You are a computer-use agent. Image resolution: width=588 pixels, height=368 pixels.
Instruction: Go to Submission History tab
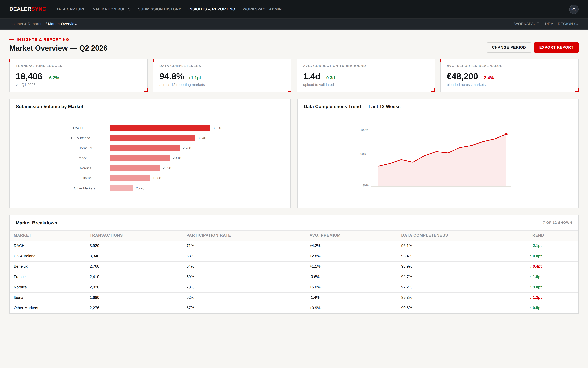[159, 9]
